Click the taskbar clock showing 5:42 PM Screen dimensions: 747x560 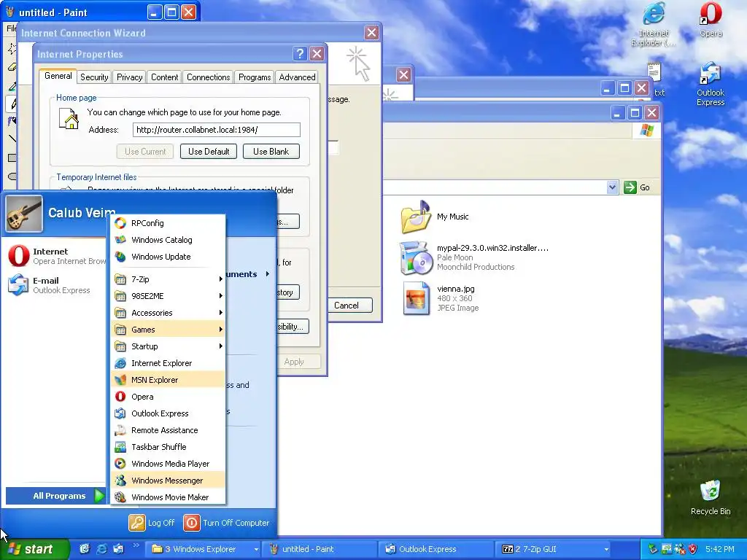point(719,549)
